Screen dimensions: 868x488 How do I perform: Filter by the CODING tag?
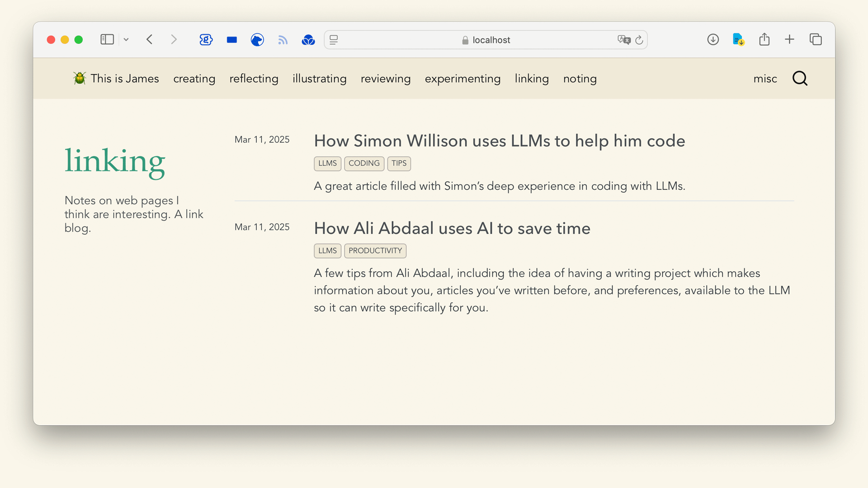coord(364,163)
